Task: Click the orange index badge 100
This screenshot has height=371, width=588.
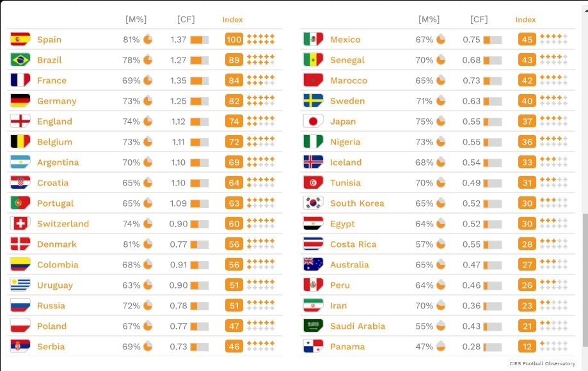Action: click(234, 40)
